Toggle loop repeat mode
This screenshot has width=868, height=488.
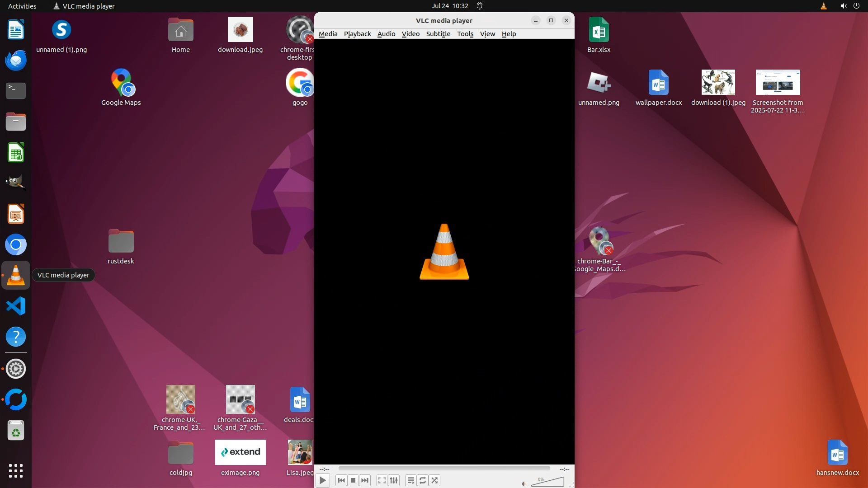(x=423, y=480)
